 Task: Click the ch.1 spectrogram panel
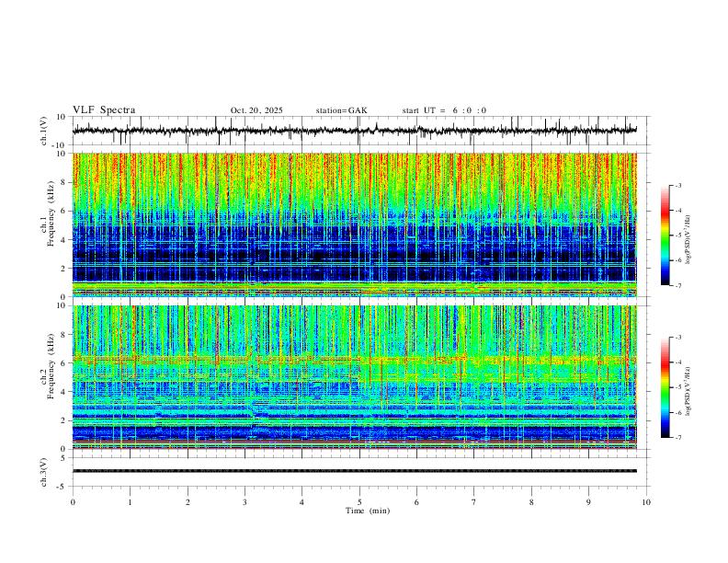[355, 224]
